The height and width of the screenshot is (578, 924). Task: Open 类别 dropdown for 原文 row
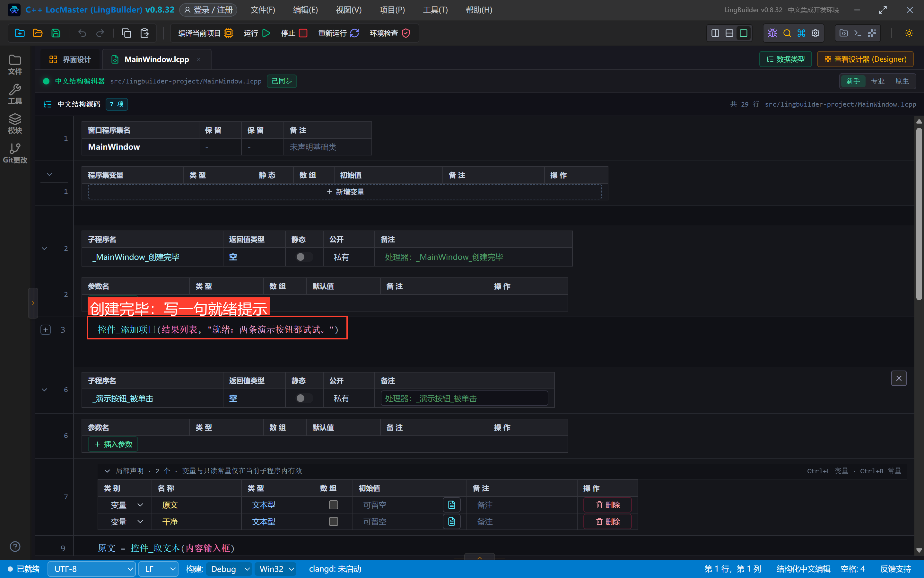pyautogui.click(x=126, y=505)
